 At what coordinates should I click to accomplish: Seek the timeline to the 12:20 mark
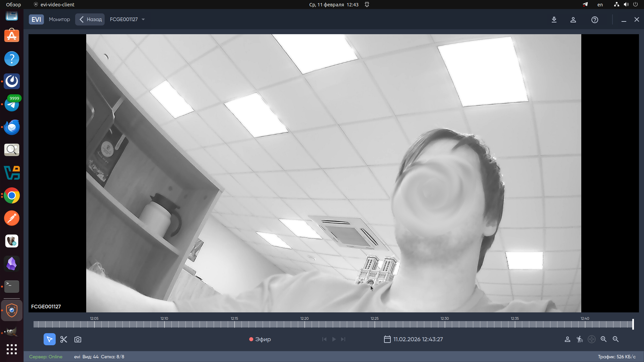coord(305,324)
